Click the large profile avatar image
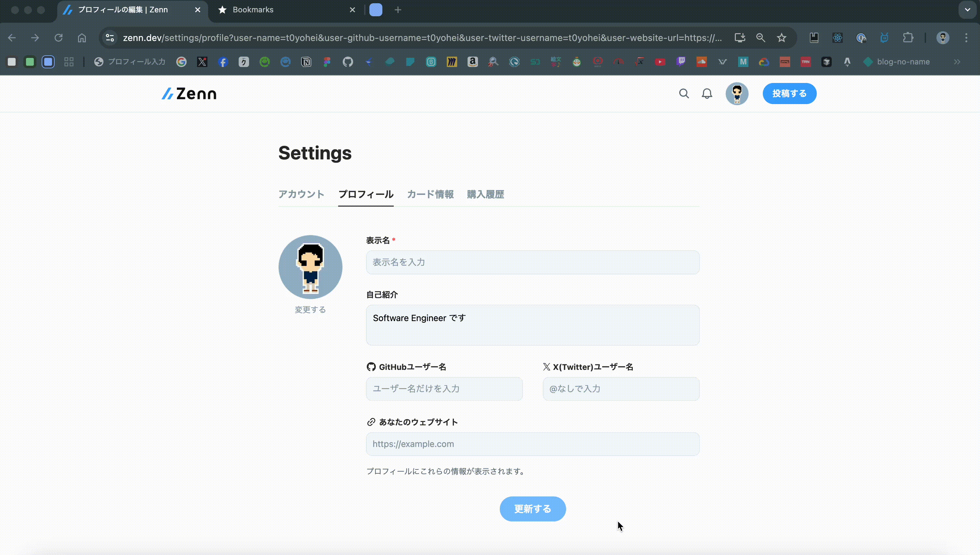Image resolution: width=980 pixels, height=555 pixels. click(311, 267)
